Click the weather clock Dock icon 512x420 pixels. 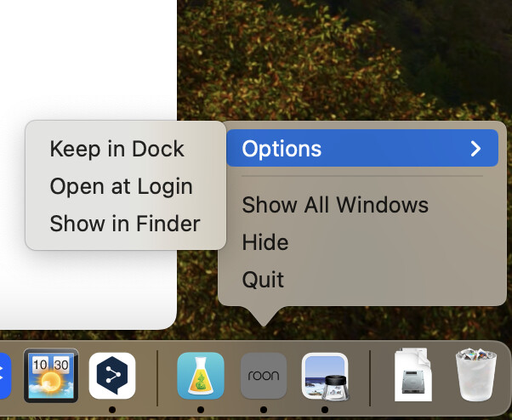coord(51,376)
